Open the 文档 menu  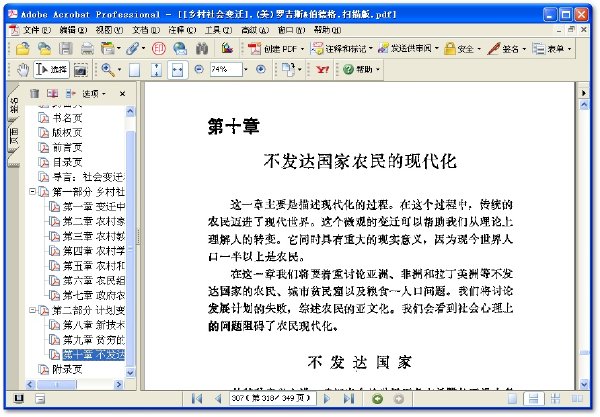point(146,30)
